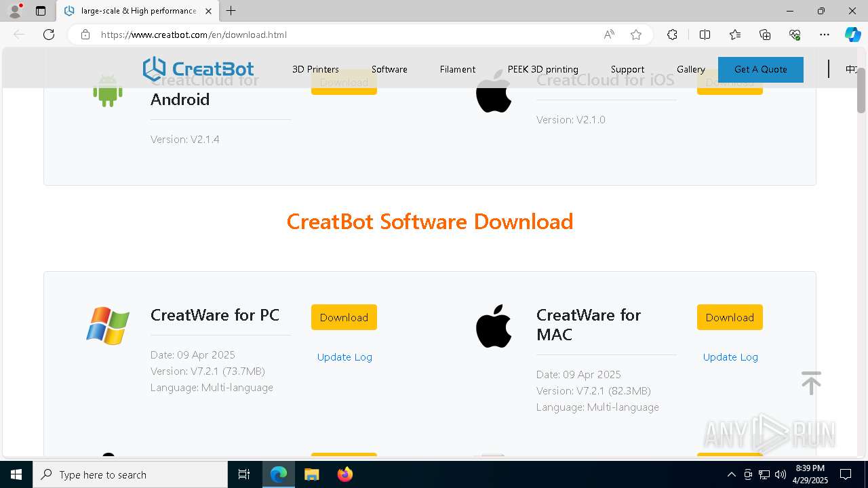Open the 3D Printers menu

[315, 69]
